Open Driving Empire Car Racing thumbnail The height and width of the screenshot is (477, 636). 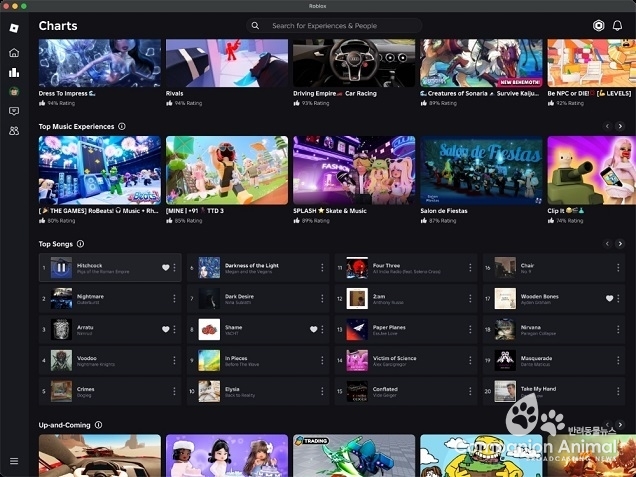click(x=354, y=63)
